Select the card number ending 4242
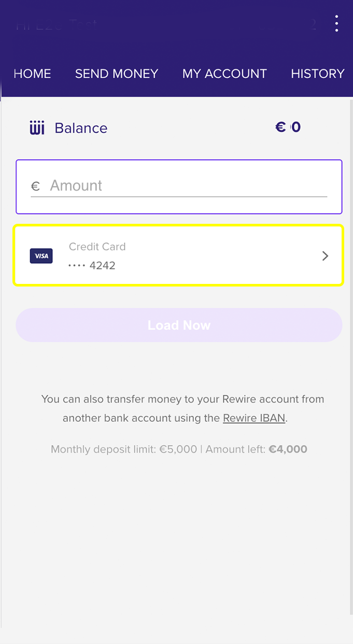 pyautogui.click(x=92, y=266)
